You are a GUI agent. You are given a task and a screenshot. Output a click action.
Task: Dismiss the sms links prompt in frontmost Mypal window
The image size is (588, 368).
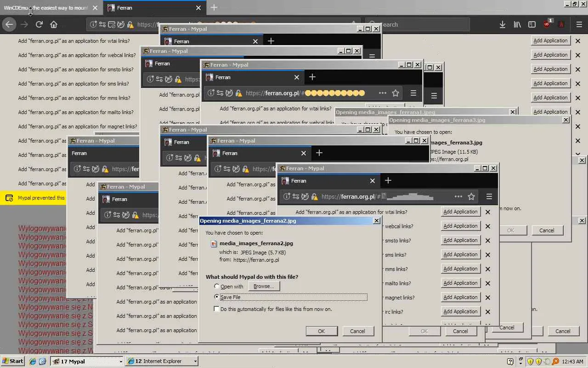pos(488,254)
